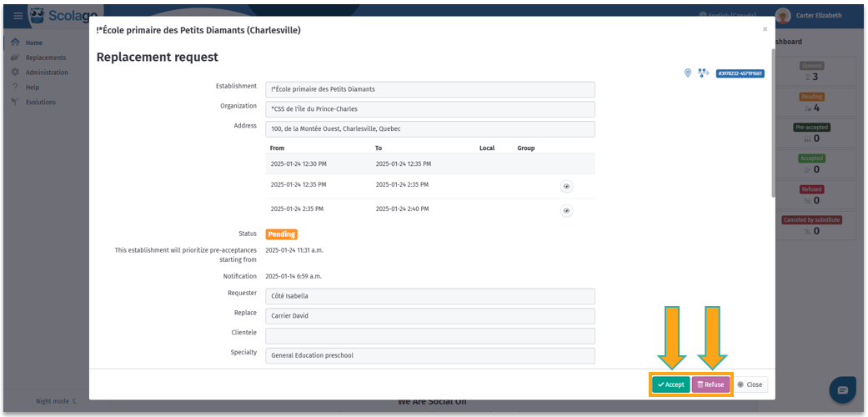Screen dimensions: 868x417
Task: Click the Administration gear icon
Action: pyautogui.click(x=16, y=73)
